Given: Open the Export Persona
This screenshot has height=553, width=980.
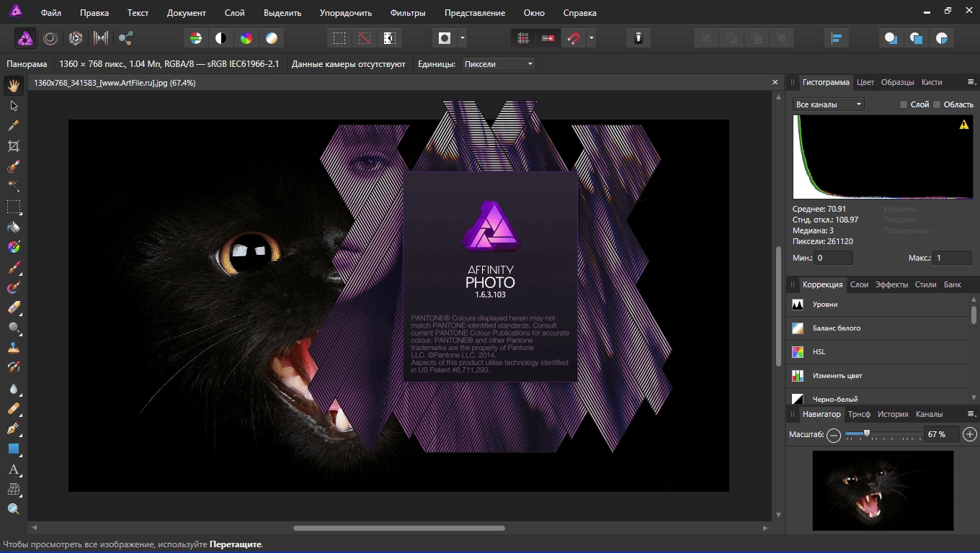Looking at the screenshot, I should (126, 38).
